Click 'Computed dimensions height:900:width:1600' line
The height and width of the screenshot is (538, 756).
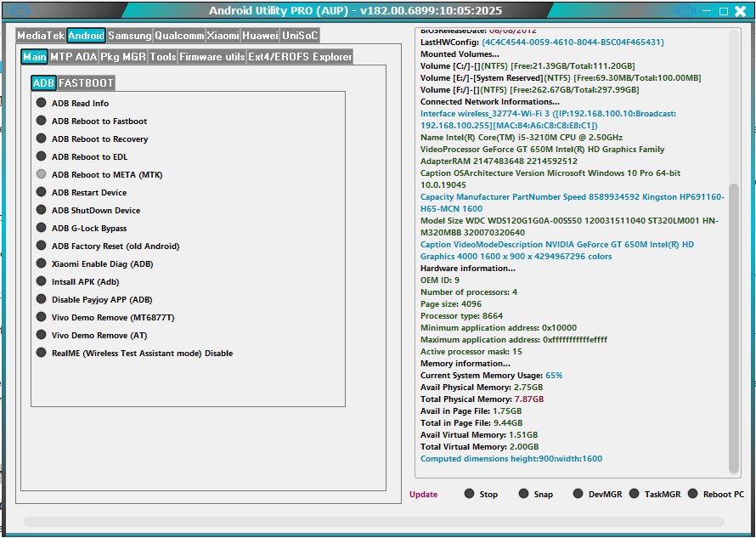[511, 458]
